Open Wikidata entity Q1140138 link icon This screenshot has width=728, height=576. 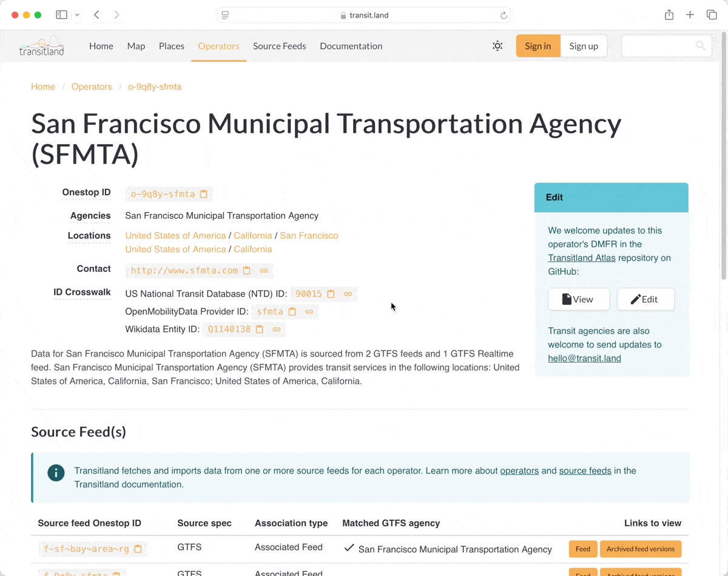coord(276,329)
